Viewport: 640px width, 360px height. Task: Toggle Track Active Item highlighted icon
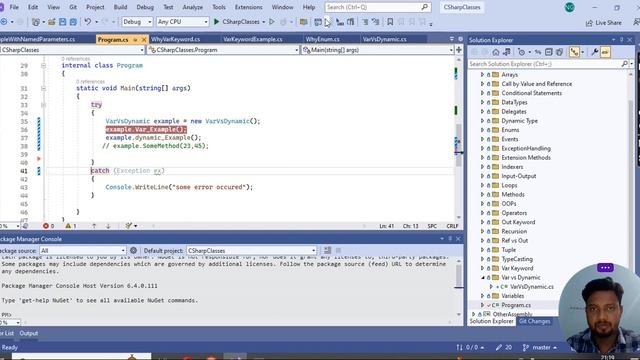574,52
